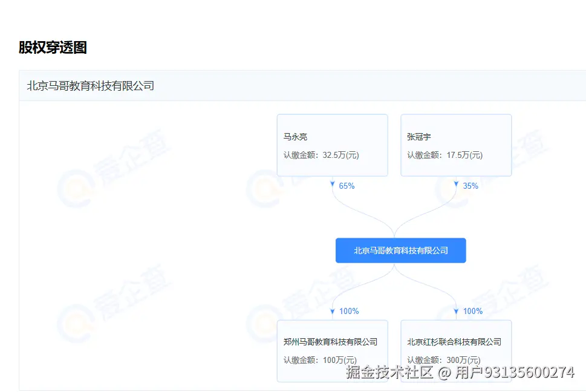586x392 pixels.
Task: Click the 认缴金额: 32.5万(元) text
Action: pos(321,155)
